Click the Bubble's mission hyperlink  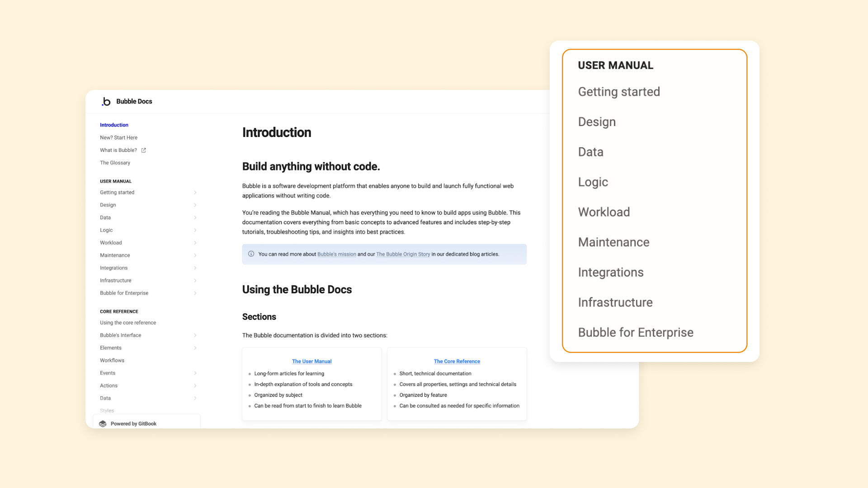(336, 254)
